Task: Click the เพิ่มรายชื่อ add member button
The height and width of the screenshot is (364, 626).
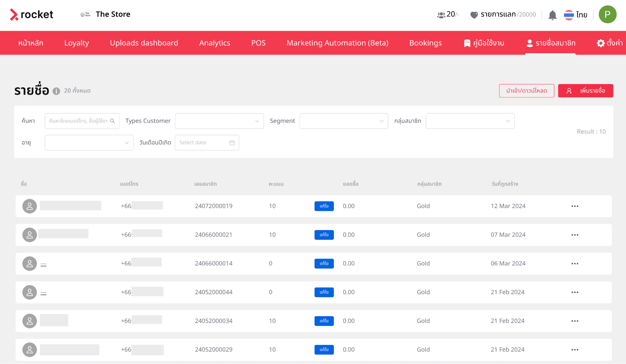Action: [x=585, y=91]
